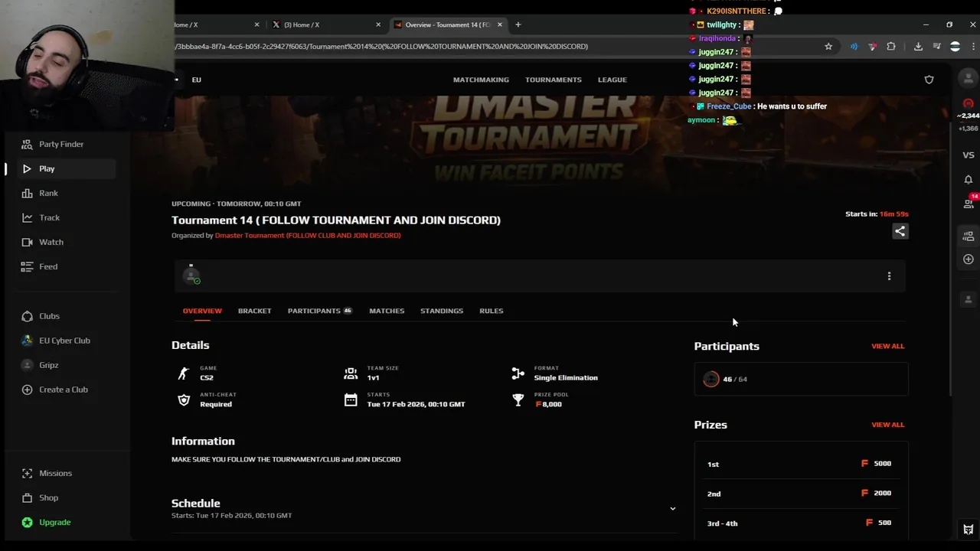Open the three-dot menu in the player bar
The width and height of the screenshot is (980, 551).
pyautogui.click(x=889, y=275)
